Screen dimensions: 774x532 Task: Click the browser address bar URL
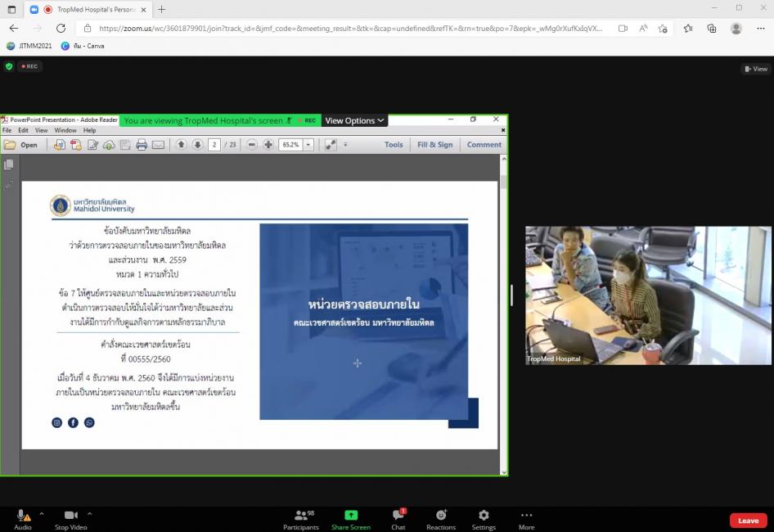(x=350, y=28)
